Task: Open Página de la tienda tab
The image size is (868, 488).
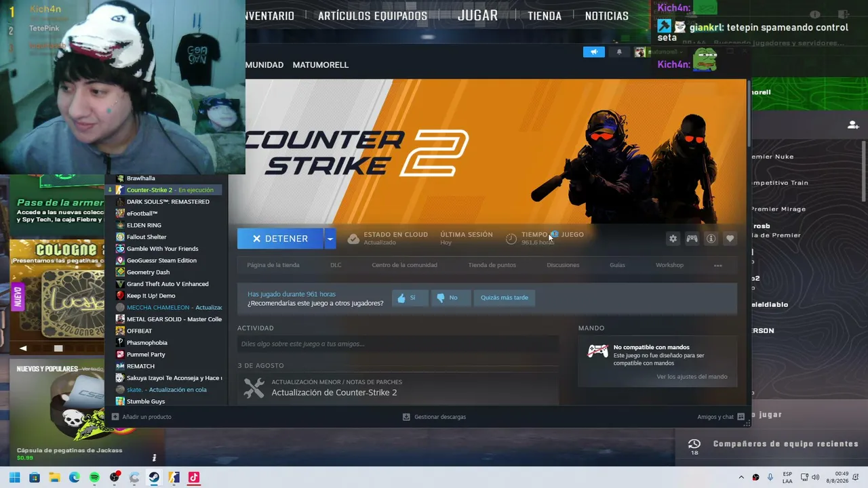Action: pyautogui.click(x=273, y=265)
